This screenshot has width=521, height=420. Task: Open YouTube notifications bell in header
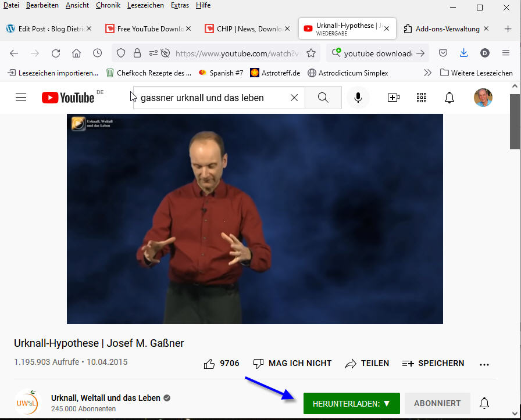(449, 98)
